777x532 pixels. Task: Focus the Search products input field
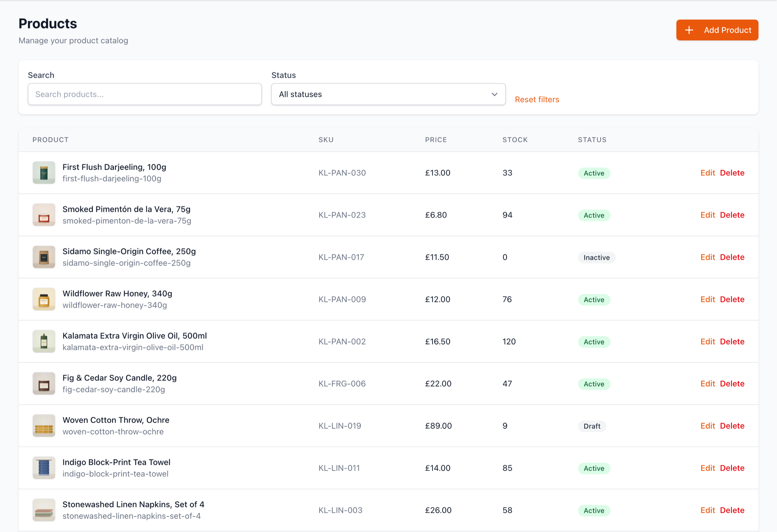(145, 94)
